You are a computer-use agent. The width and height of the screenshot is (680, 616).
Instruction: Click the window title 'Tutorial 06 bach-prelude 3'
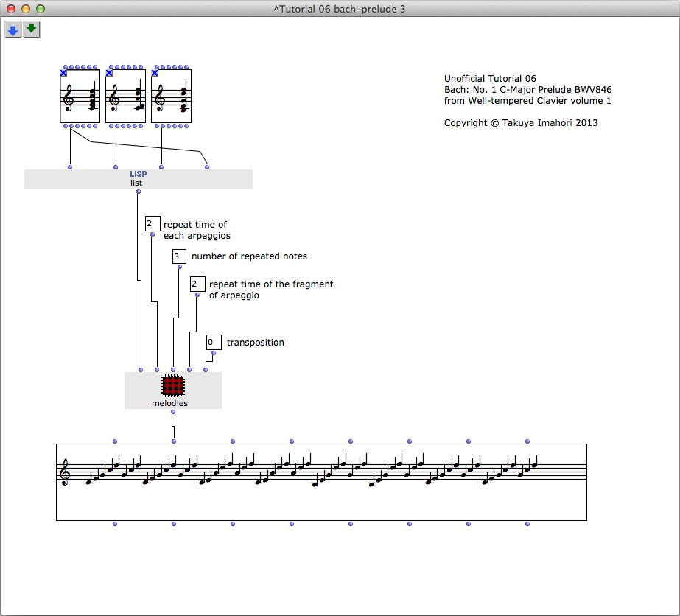(x=340, y=9)
